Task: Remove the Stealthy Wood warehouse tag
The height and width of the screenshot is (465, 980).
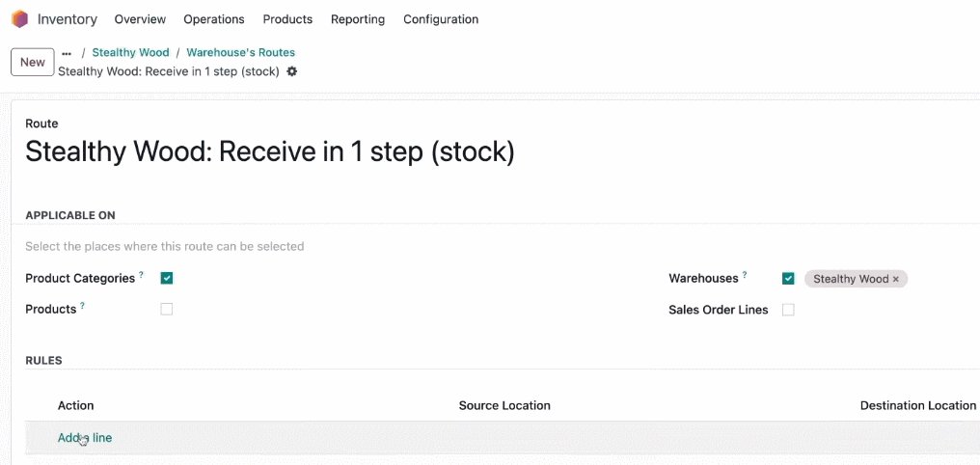Action: click(x=896, y=279)
